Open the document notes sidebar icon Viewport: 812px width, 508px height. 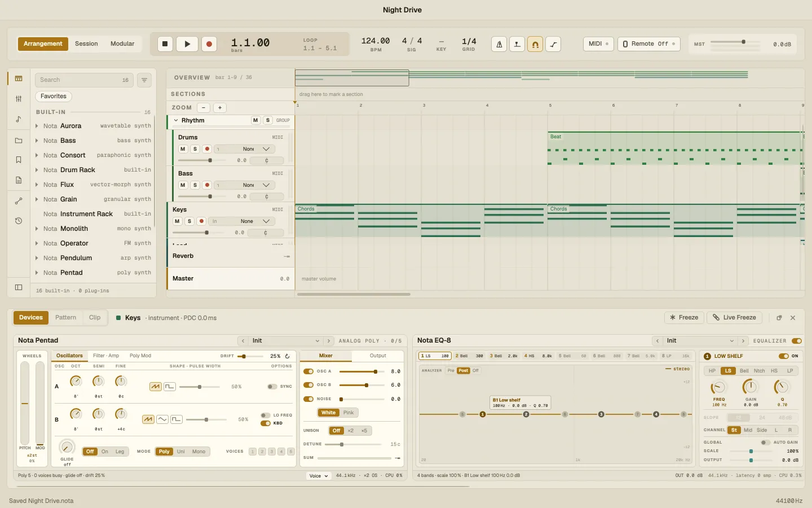[19, 180]
